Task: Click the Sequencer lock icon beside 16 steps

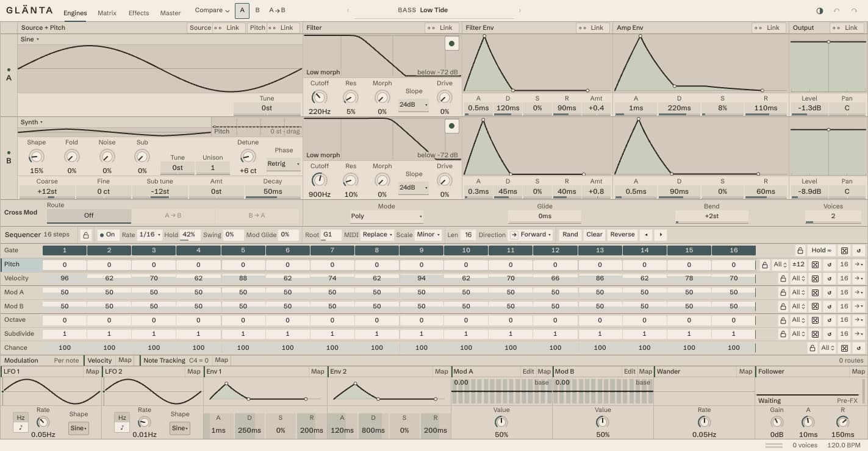Action: (86, 235)
